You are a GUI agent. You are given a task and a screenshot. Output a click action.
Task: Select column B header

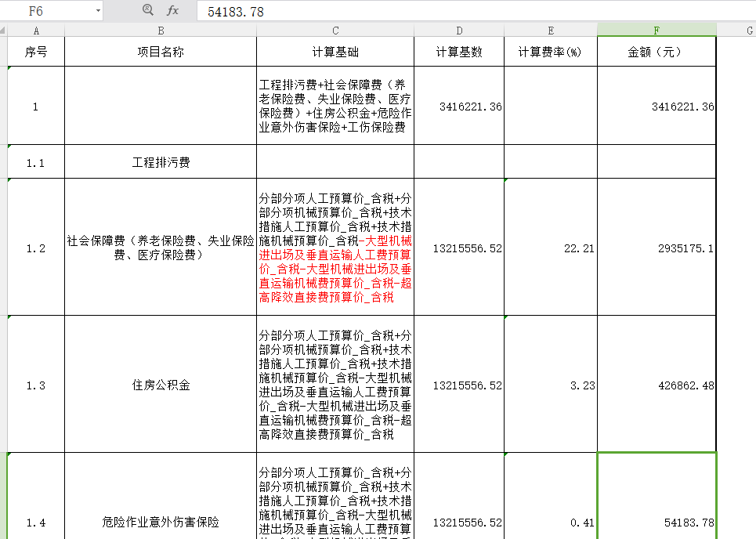click(161, 31)
